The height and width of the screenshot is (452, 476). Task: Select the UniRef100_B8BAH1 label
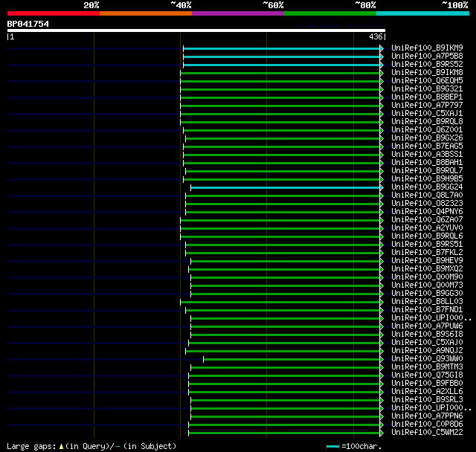click(427, 163)
